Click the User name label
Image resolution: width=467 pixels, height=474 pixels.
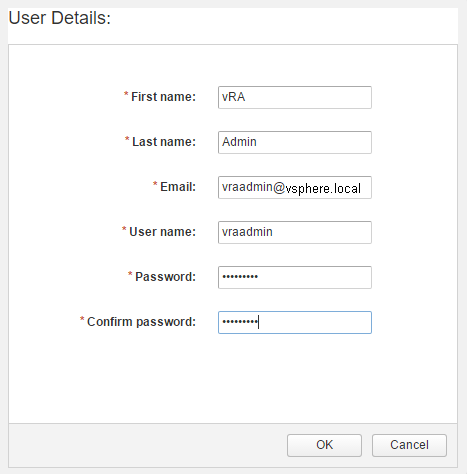(x=162, y=232)
